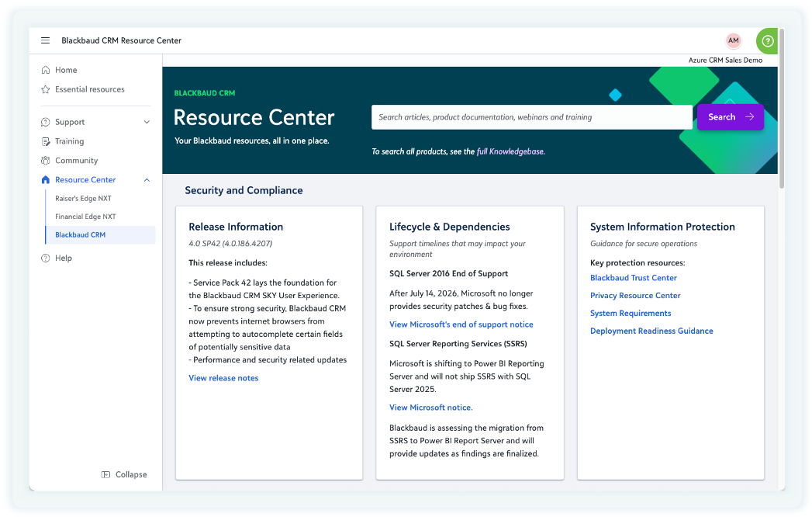Open Blackbaud Trust Center link
The width and height of the screenshot is (812, 517).
tap(634, 278)
